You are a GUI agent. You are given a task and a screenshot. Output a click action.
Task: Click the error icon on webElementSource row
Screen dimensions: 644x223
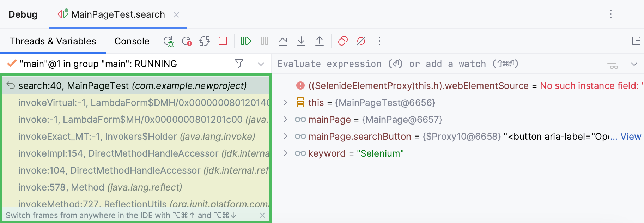[300, 85]
